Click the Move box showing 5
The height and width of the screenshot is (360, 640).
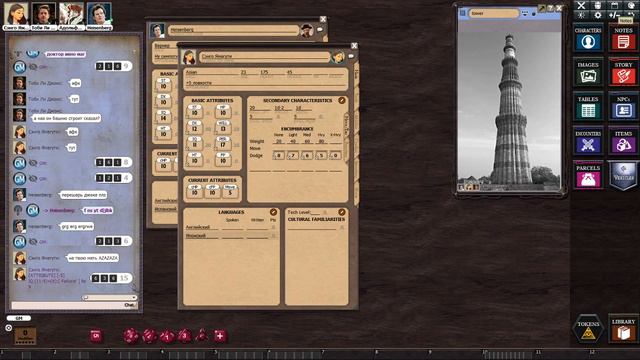[x=230, y=191]
